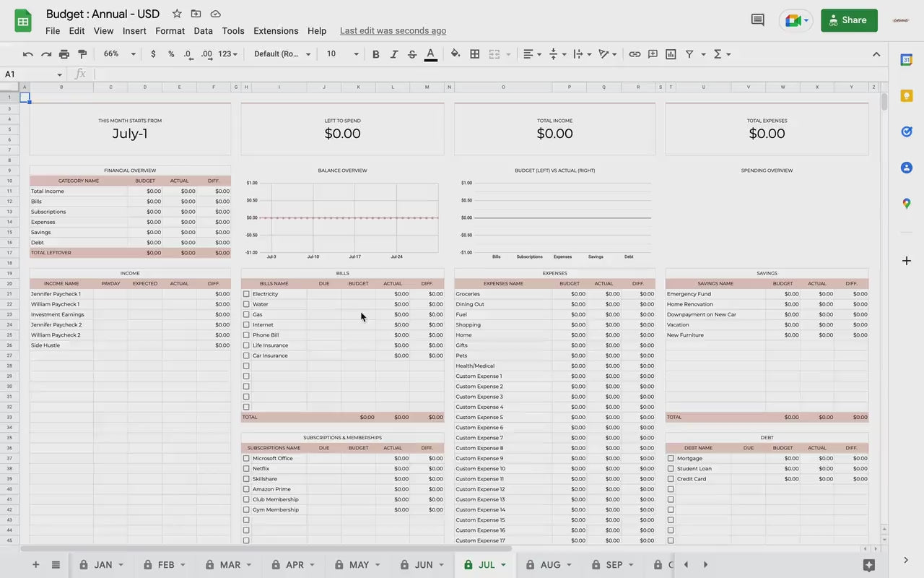Apply strikethrough formatting
The width and height of the screenshot is (924, 578).
(412, 54)
